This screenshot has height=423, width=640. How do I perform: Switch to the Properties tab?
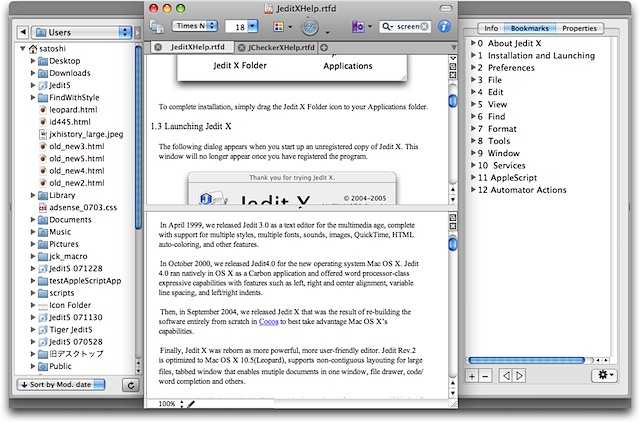coord(579,28)
